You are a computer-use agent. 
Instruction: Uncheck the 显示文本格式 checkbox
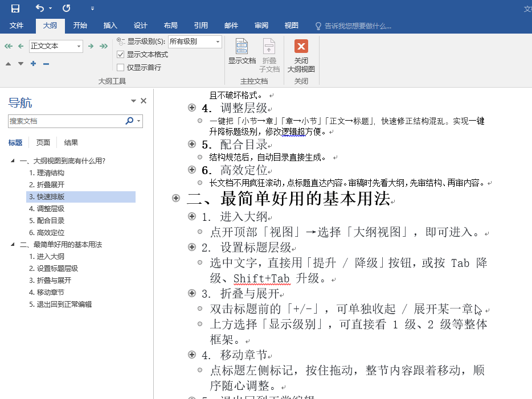pos(122,55)
